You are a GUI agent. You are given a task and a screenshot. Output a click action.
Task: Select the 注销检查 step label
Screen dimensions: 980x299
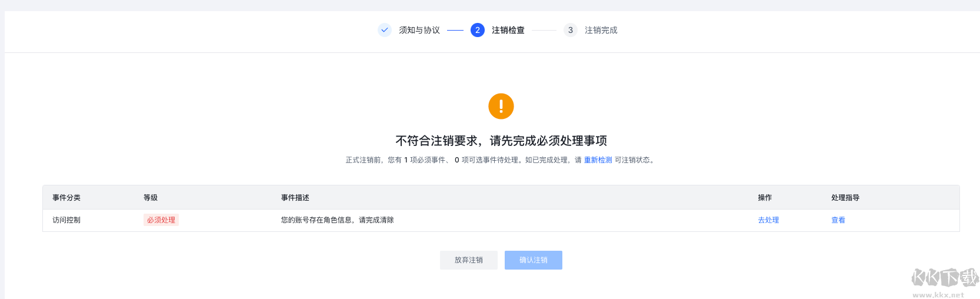tap(508, 30)
